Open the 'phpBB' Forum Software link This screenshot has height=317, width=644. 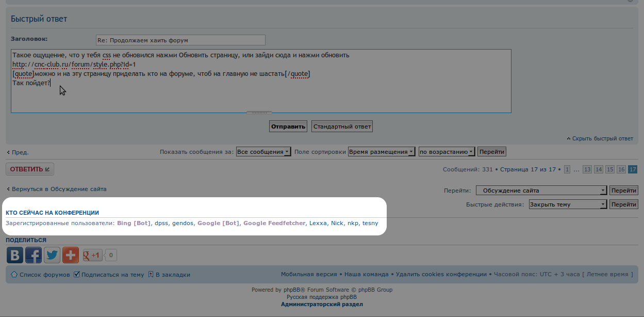pos(292,290)
